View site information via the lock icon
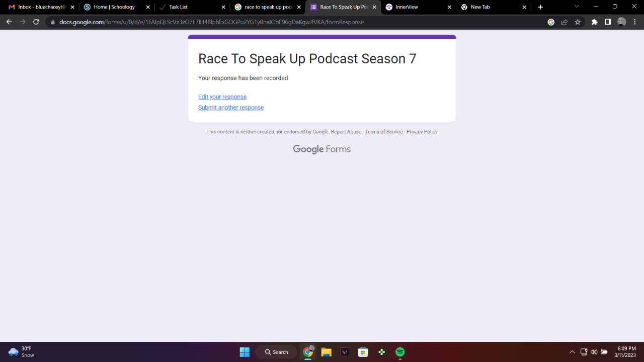644x362 pixels. tap(52, 22)
